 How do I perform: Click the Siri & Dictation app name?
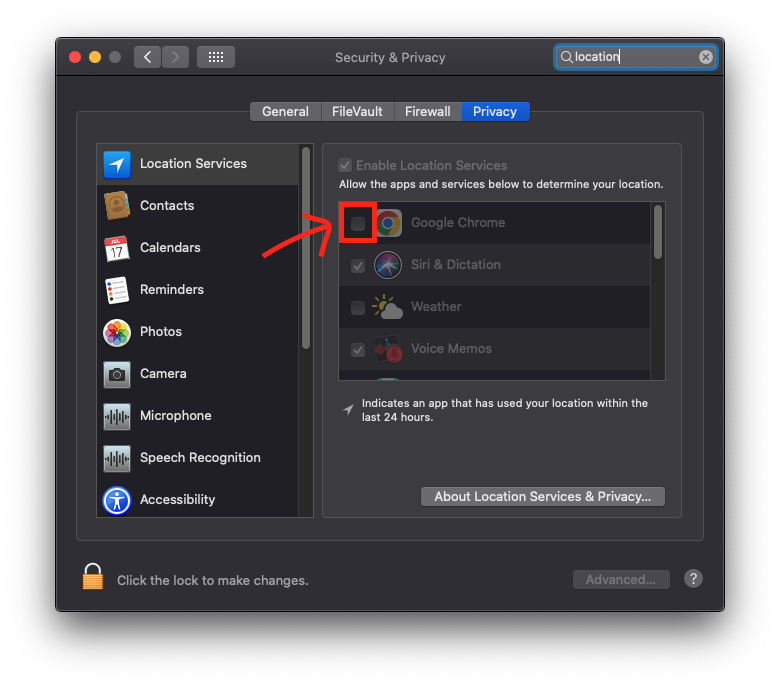[x=456, y=265]
